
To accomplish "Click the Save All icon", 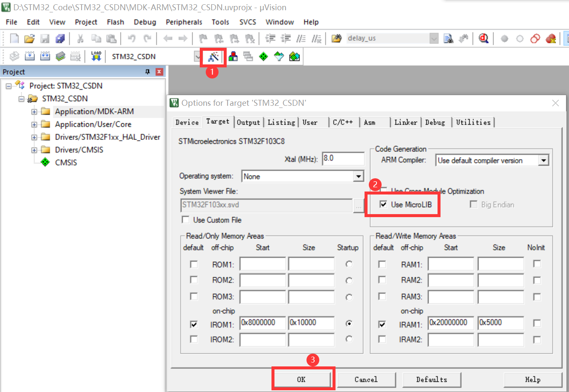I will [60, 39].
